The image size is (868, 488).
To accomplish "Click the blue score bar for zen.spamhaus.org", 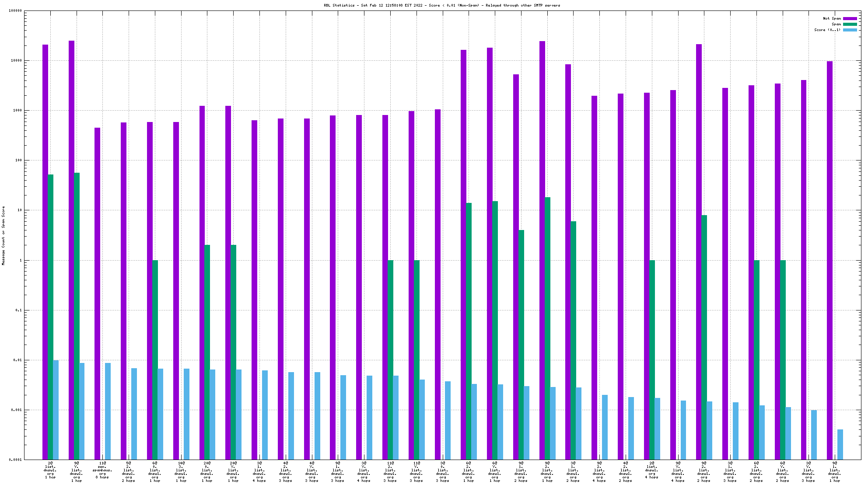I will click(108, 411).
